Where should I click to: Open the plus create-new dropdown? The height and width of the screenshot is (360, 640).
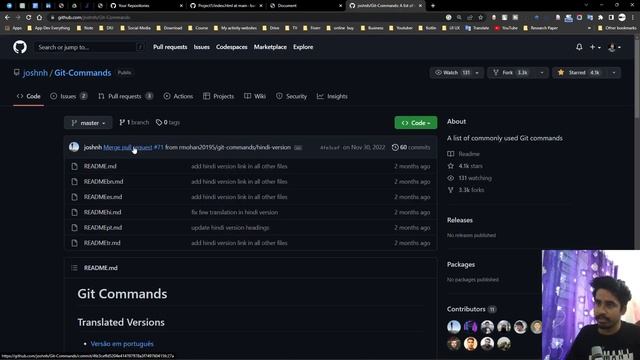click(x=595, y=47)
